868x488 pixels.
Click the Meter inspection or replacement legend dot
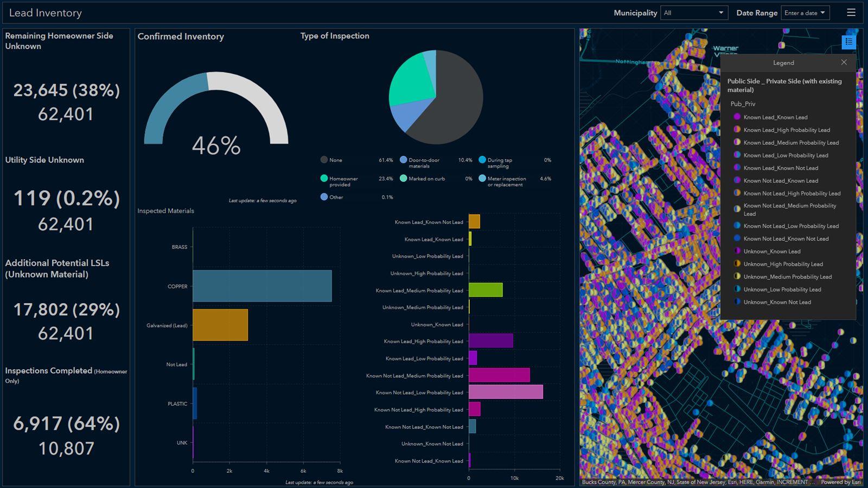(482, 178)
